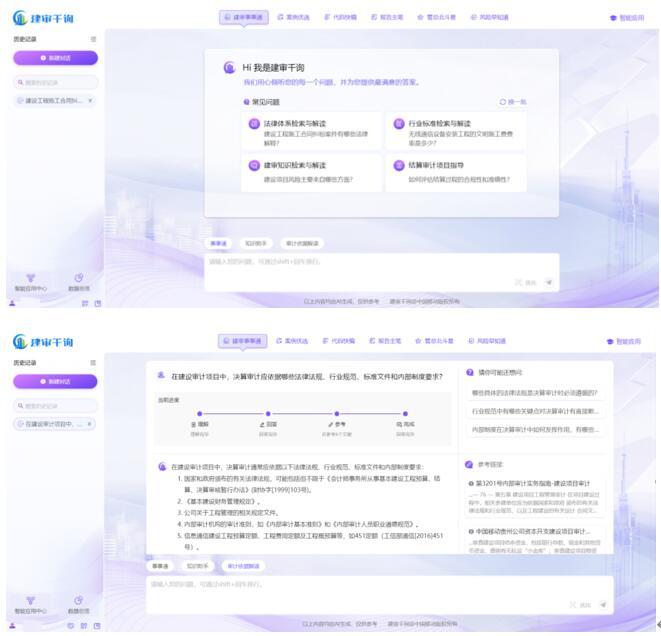Select the 审计依据解读 mode chip on the welcome screen

coord(302,244)
